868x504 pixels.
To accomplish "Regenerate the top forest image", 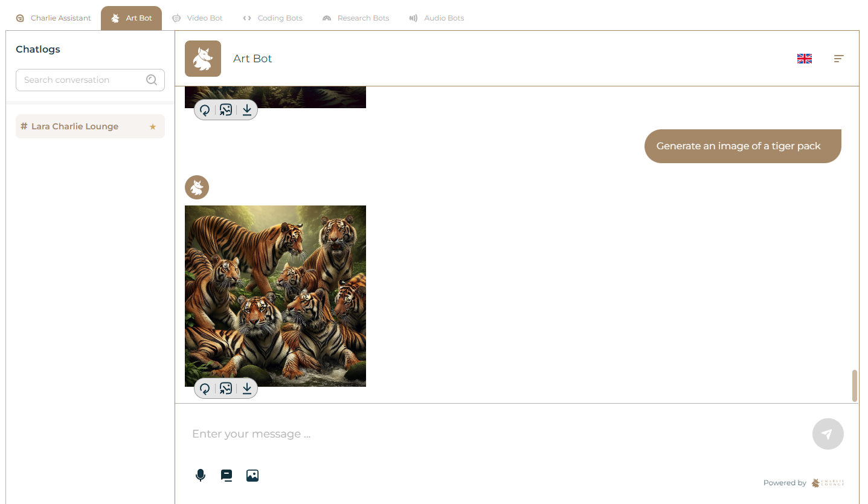I will (205, 110).
